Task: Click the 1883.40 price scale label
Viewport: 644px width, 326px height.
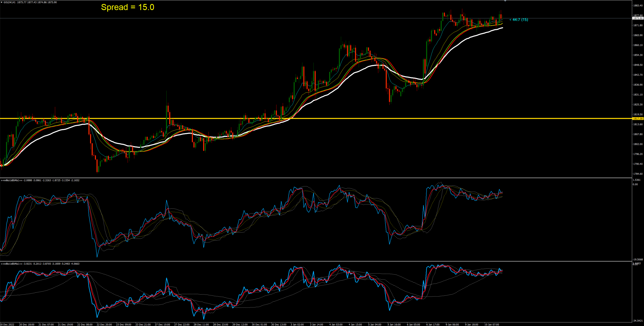Action: tap(638, 6)
